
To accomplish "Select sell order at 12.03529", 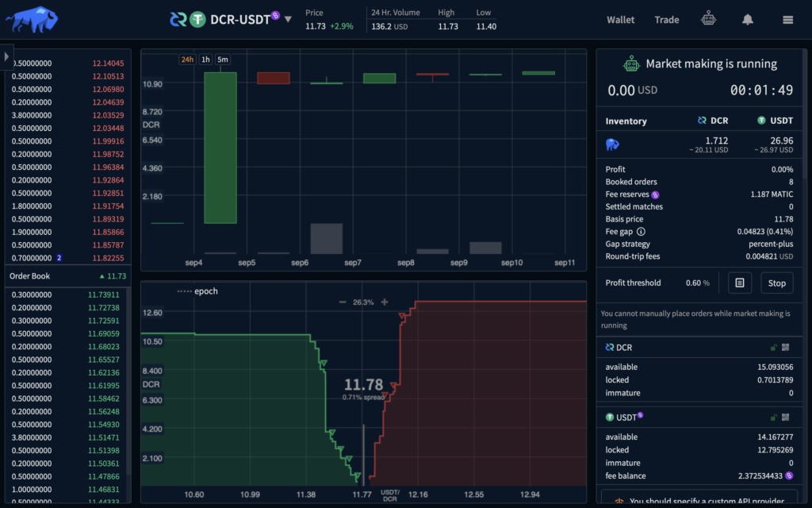I will [67, 115].
